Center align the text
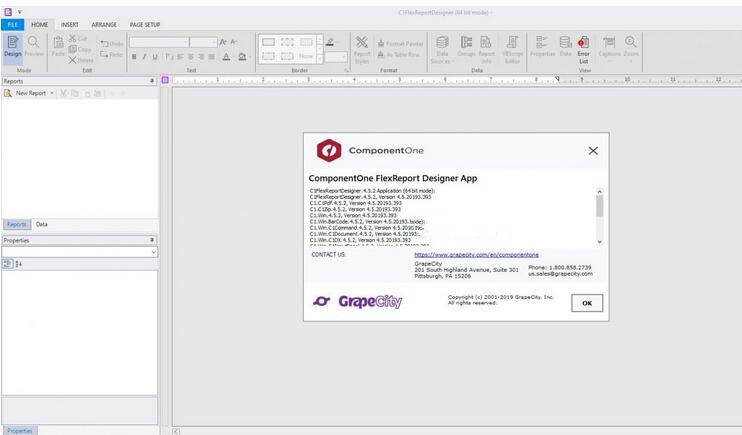This screenshot has width=742, height=435. [191, 57]
